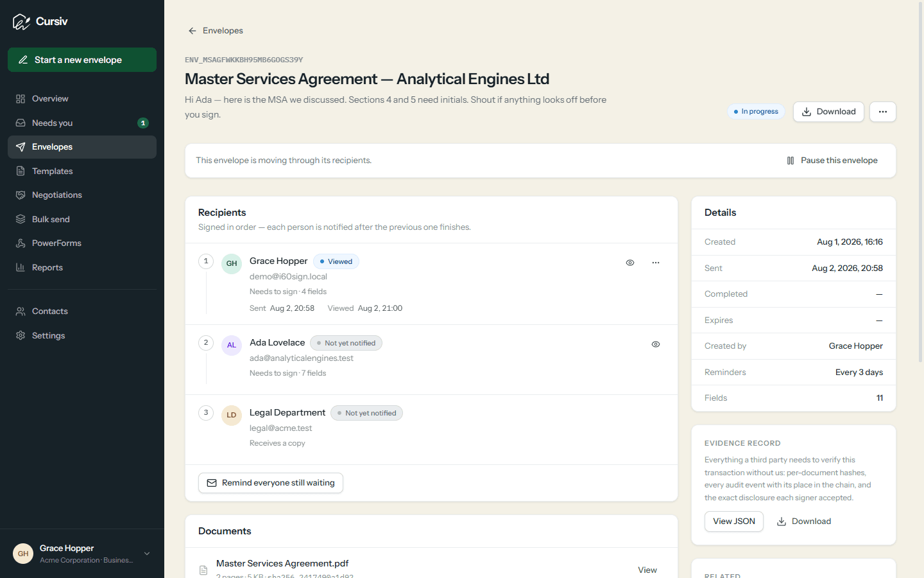Select Envelopes in the sidebar
Viewport: 924px width, 578px height.
82,147
